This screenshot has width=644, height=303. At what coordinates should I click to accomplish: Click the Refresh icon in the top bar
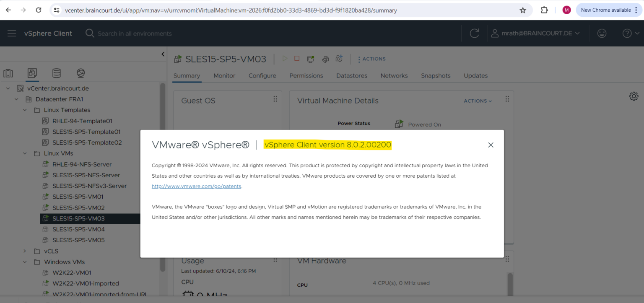(x=474, y=33)
